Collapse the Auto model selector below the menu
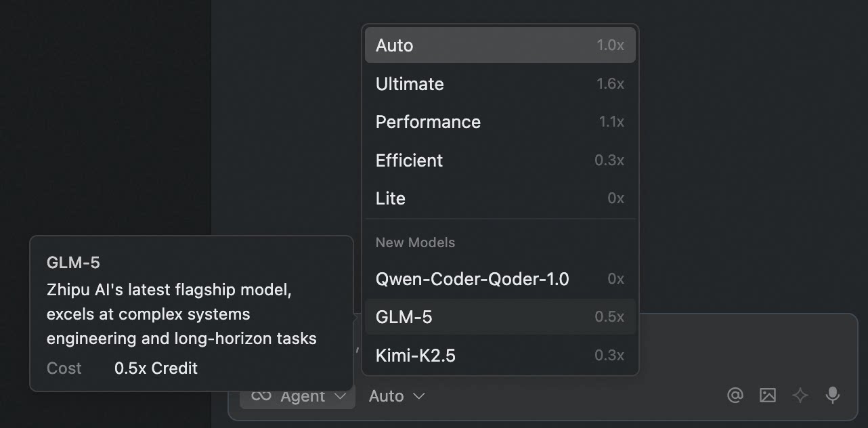Viewport: 868px width, 428px height. point(387,396)
